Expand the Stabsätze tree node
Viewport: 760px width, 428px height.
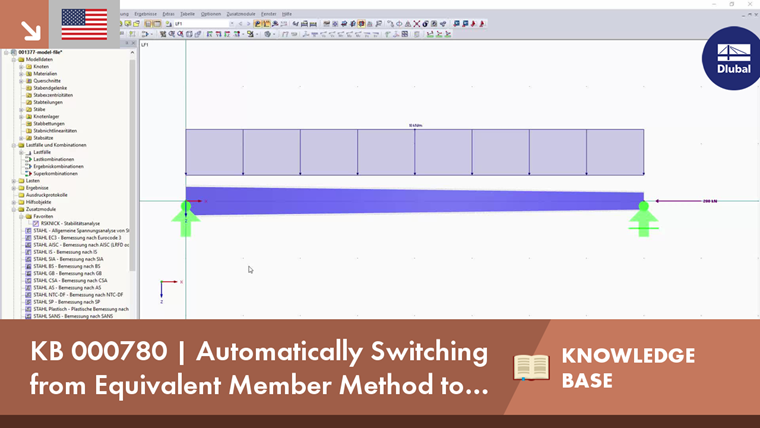coord(21,138)
